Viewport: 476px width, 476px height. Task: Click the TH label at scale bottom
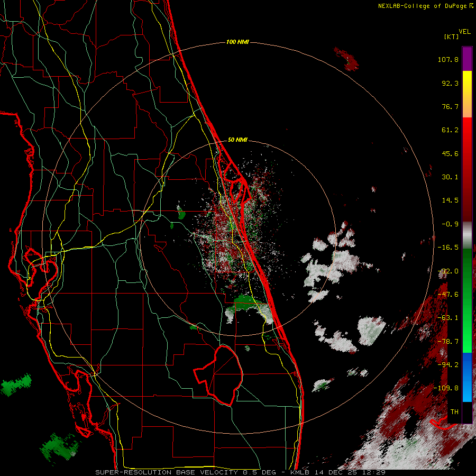tap(454, 411)
